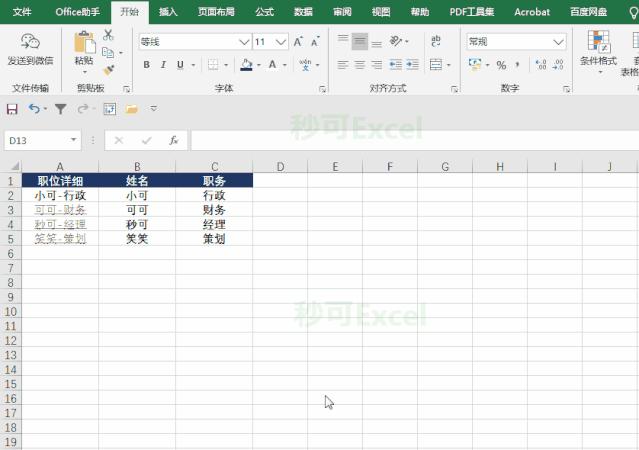Expand the number format dropdown showing 常规

(x=558, y=42)
